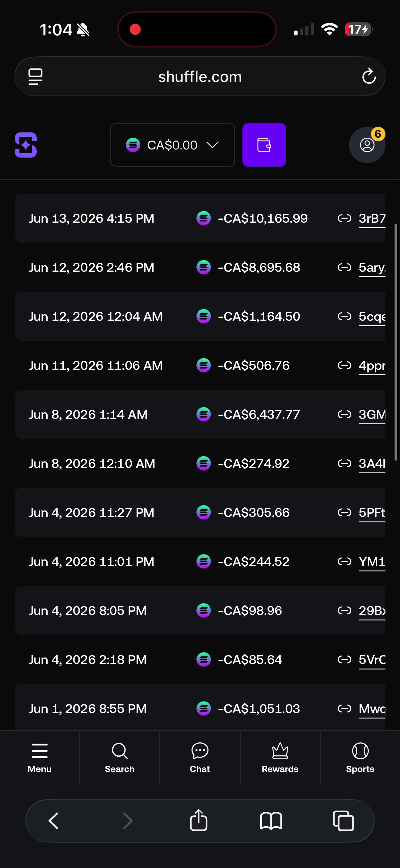Open the purple wallet button

pos(264,145)
